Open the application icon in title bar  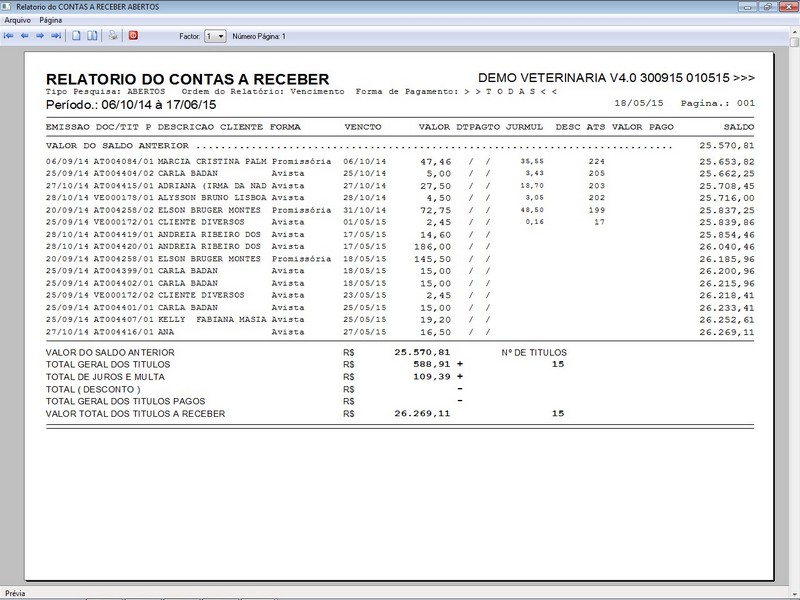pyautogui.click(x=6, y=7)
